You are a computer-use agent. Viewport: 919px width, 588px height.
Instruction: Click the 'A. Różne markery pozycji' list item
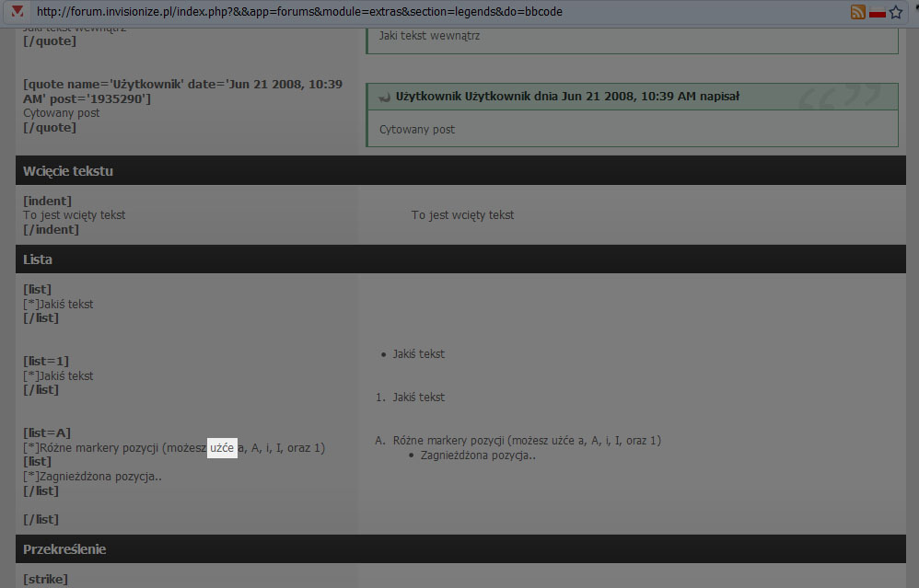pyautogui.click(x=521, y=441)
